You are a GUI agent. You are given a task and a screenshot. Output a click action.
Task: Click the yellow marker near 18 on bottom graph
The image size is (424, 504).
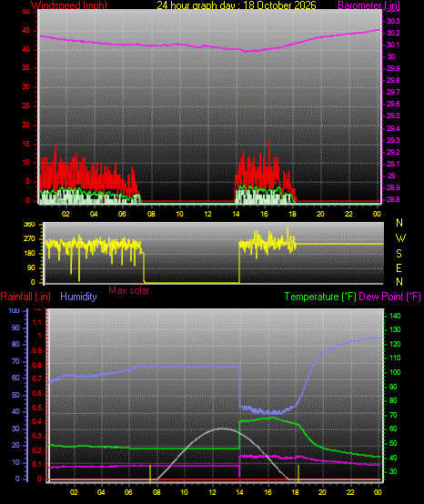pyautogui.click(x=298, y=473)
